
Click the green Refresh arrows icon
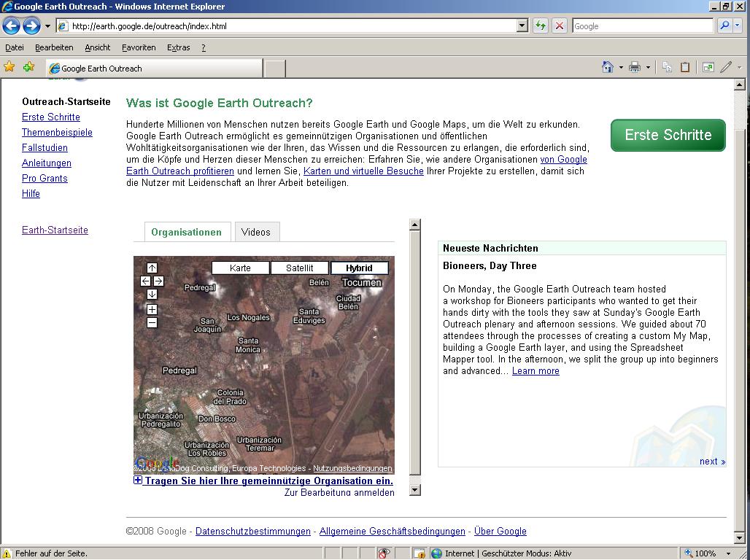click(x=541, y=26)
